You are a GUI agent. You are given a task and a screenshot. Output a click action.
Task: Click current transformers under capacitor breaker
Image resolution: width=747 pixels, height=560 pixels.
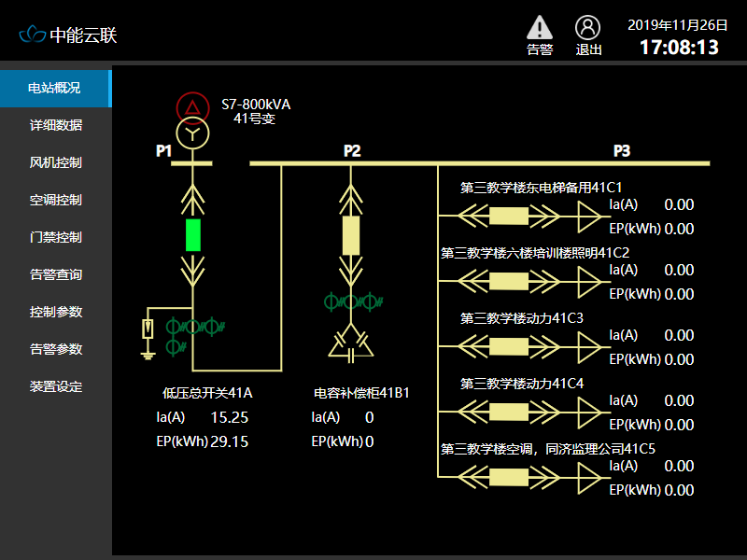(351, 301)
